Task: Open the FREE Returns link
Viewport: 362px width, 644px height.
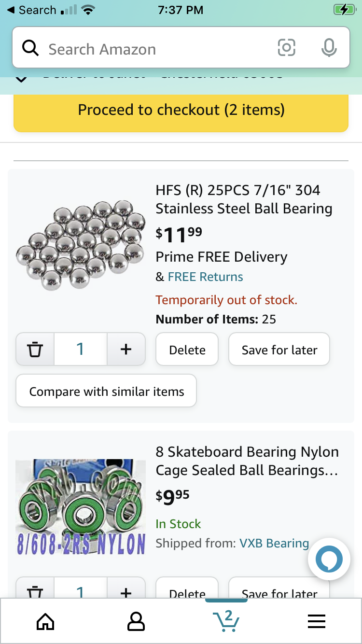Action: pos(205,277)
